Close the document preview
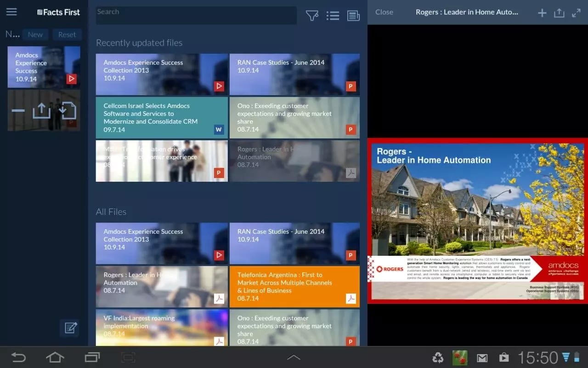 click(384, 12)
